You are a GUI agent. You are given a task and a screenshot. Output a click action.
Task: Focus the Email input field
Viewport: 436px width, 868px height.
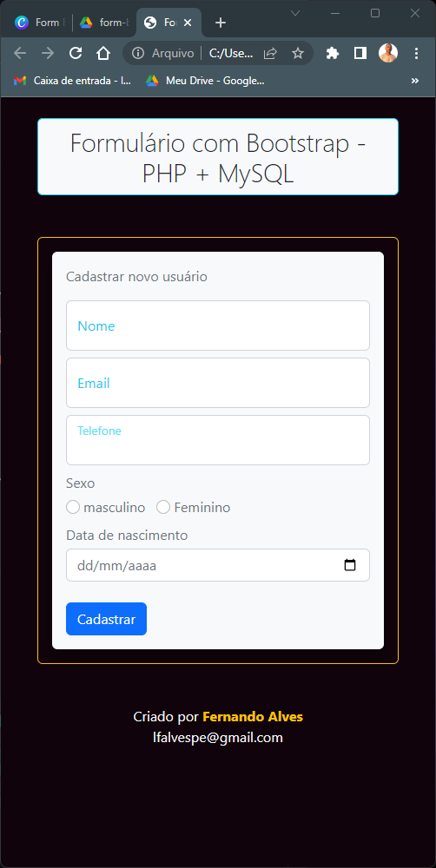(218, 383)
